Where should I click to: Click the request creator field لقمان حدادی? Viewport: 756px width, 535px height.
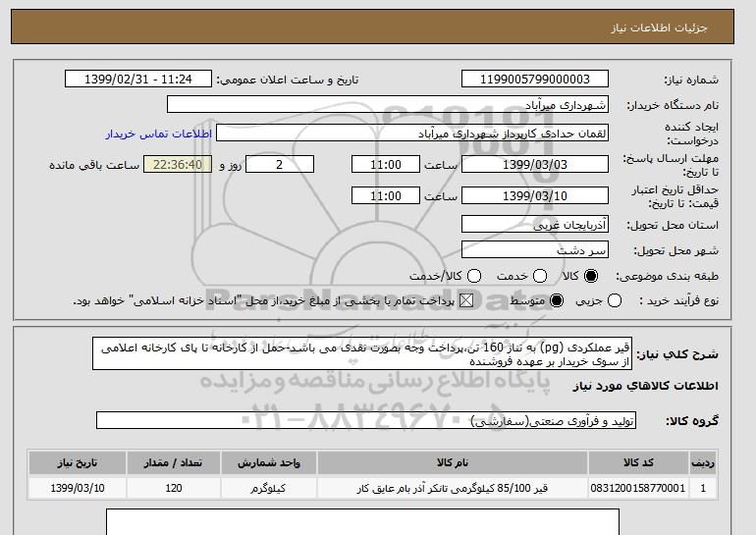(412, 134)
